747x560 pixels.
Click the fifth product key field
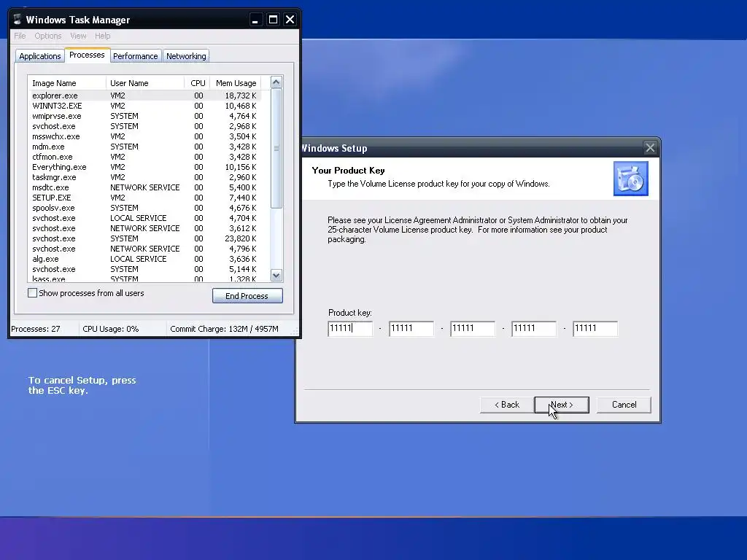click(595, 329)
